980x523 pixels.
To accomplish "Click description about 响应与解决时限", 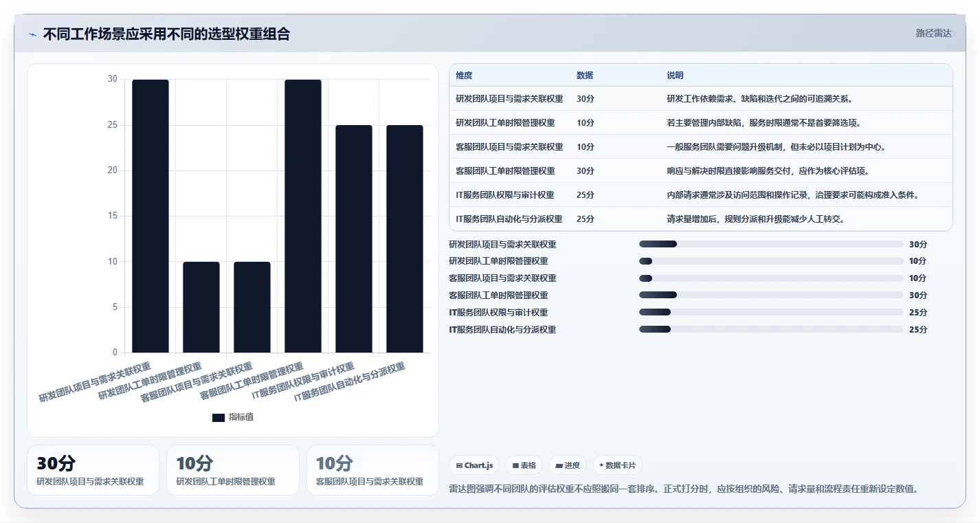I will (768, 171).
